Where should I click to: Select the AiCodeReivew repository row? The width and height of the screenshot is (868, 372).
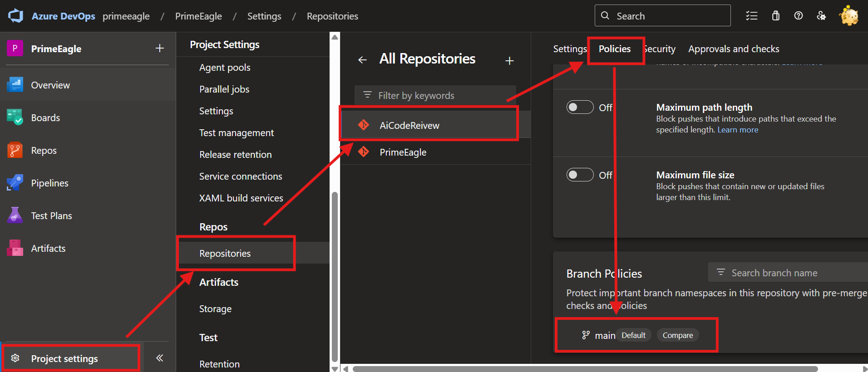pos(435,125)
